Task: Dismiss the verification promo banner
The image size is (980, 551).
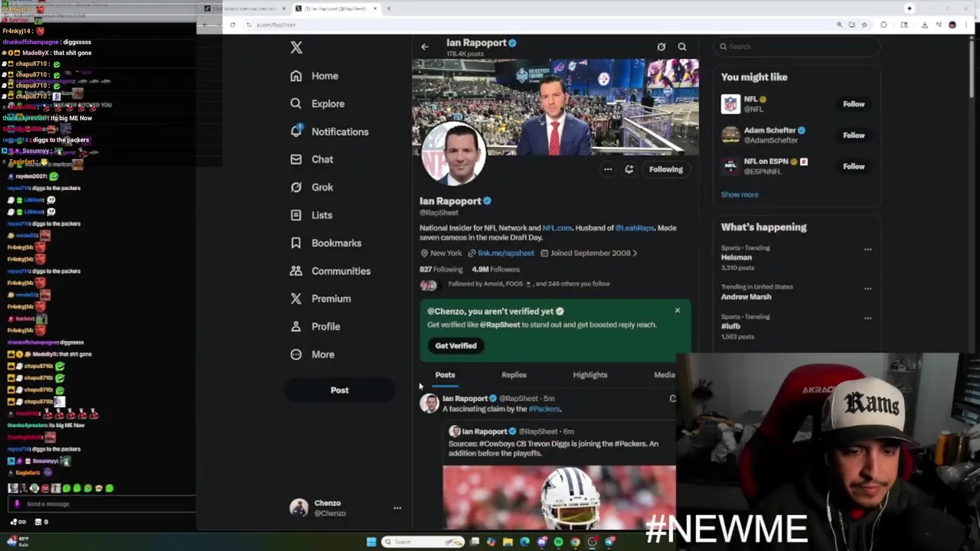Action: (x=678, y=311)
